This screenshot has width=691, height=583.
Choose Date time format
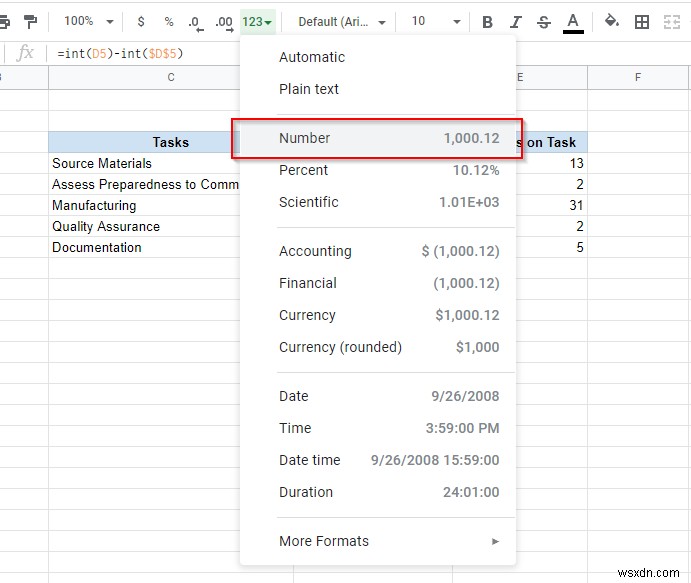[x=378, y=460]
